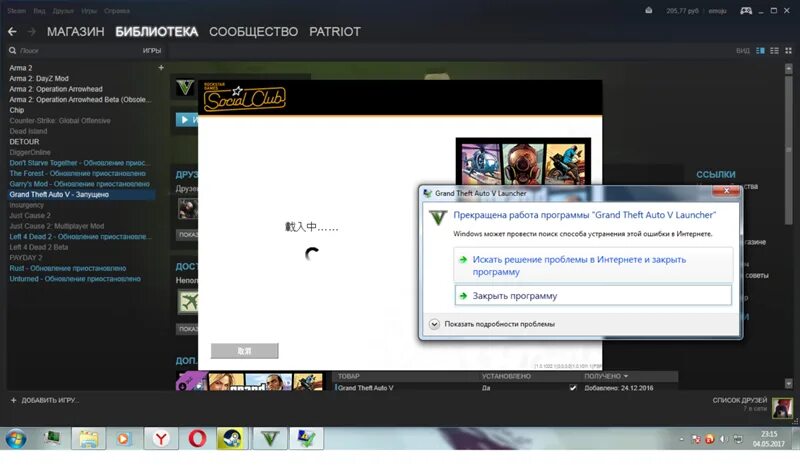Screen dimensions: 800x465
Task: Launch Yandex browser from taskbar
Action: tap(161, 438)
